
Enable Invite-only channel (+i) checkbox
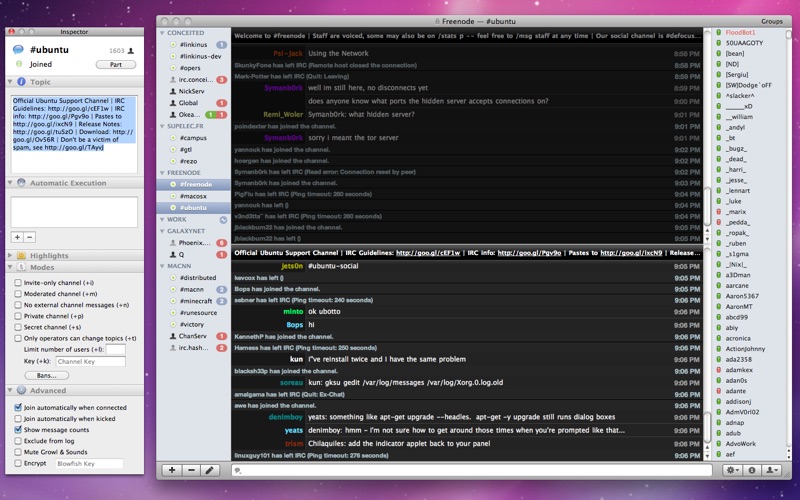pyautogui.click(x=18, y=283)
